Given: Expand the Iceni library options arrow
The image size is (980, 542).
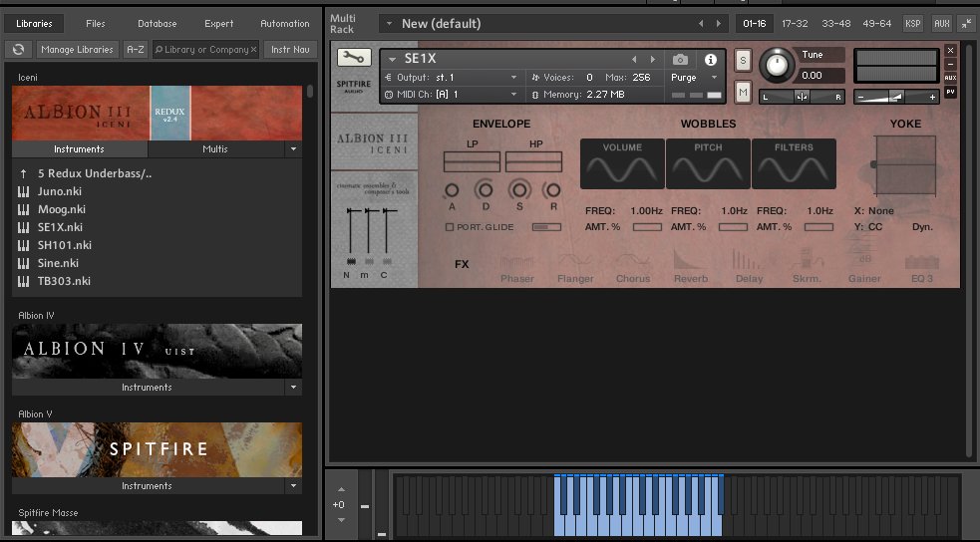Looking at the screenshot, I should 293,149.
